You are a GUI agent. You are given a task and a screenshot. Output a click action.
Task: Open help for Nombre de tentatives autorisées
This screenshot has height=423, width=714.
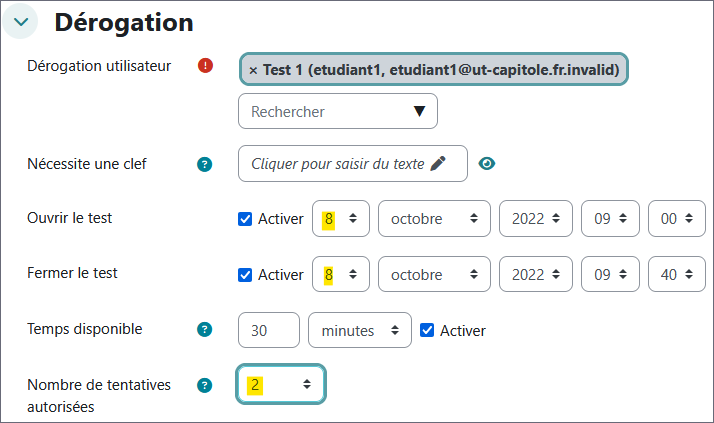[x=205, y=385]
